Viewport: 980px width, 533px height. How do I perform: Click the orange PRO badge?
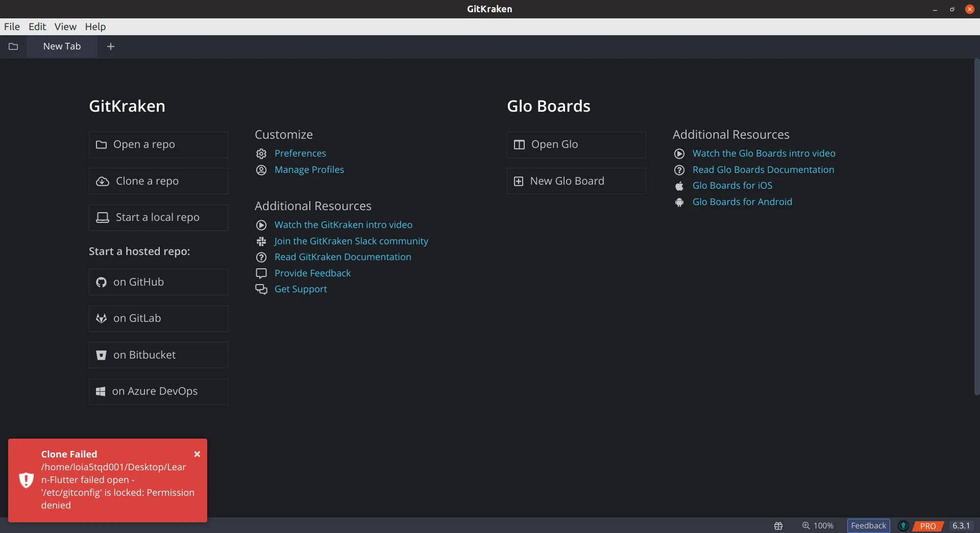(928, 526)
